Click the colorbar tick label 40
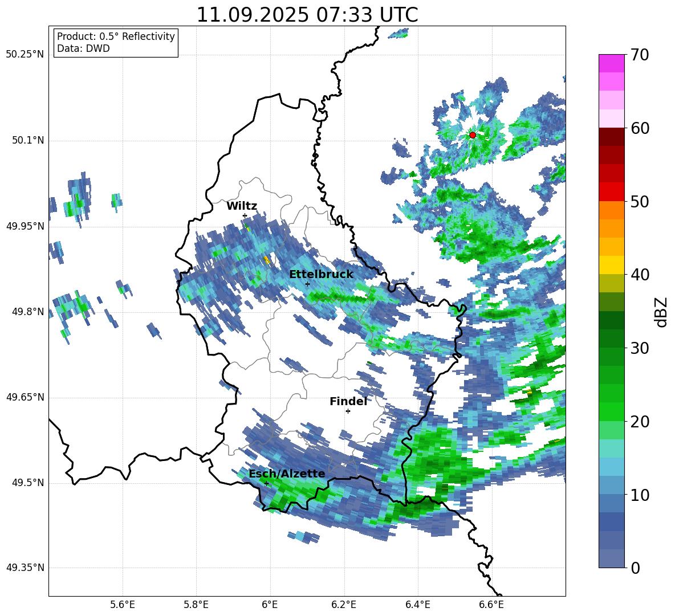The height and width of the screenshot is (616, 675). pyautogui.click(x=639, y=275)
